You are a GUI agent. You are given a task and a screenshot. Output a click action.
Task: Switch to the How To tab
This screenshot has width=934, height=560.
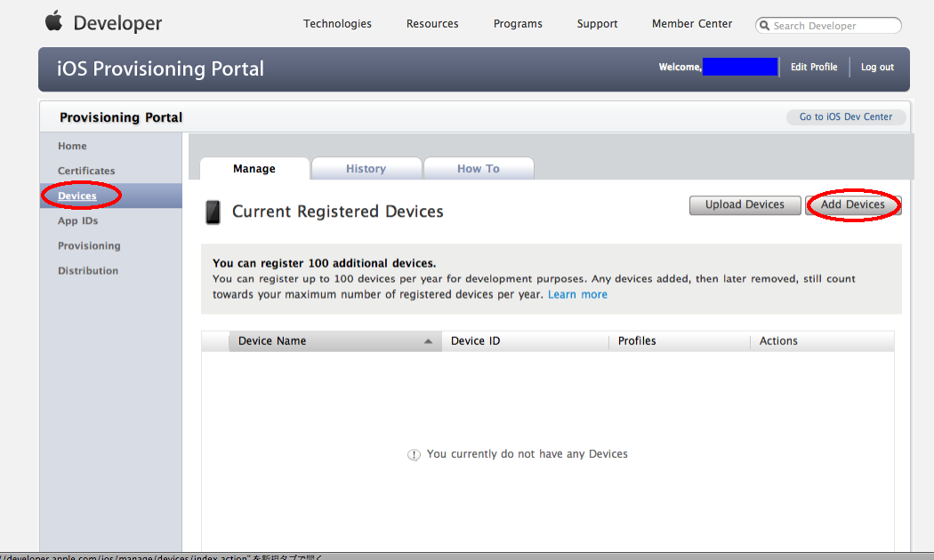pyautogui.click(x=479, y=169)
